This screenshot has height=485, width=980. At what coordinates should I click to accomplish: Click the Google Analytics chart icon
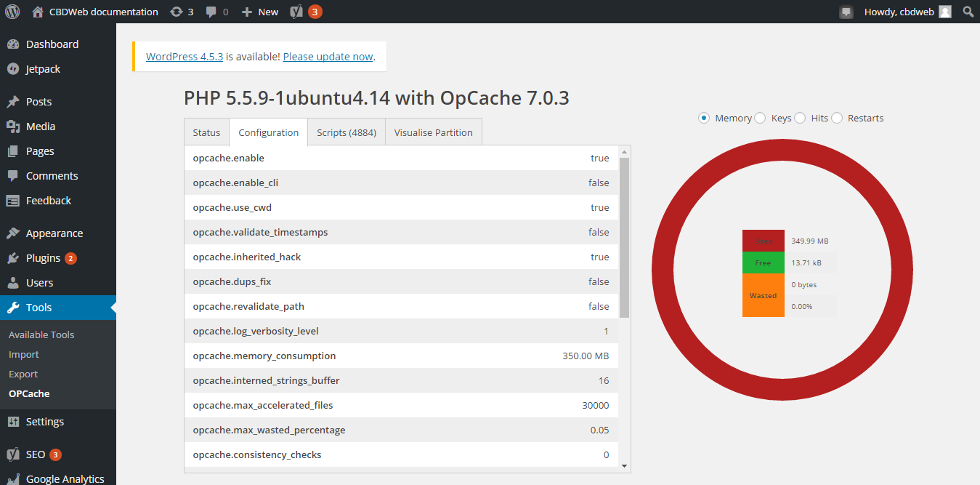(x=13, y=478)
